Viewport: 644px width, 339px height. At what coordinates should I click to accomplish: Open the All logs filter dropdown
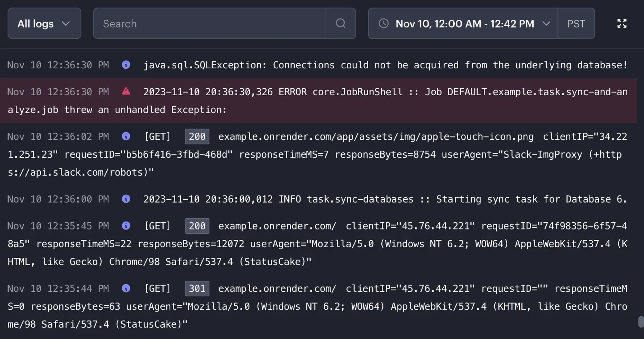(44, 23)
